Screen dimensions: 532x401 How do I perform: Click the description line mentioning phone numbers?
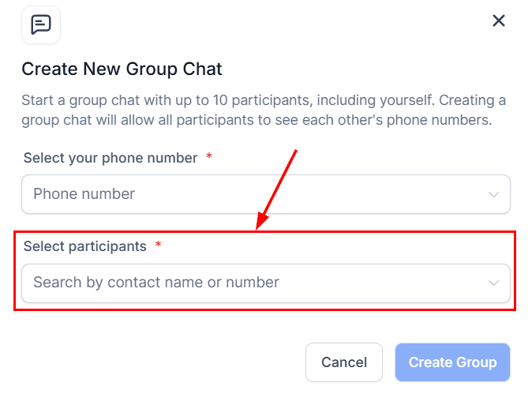257,121
